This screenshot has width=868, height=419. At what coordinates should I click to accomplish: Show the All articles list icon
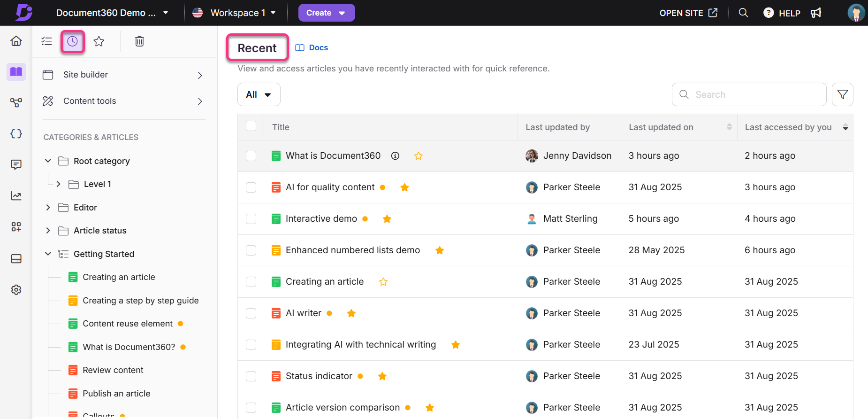click(x=46, y=41)
